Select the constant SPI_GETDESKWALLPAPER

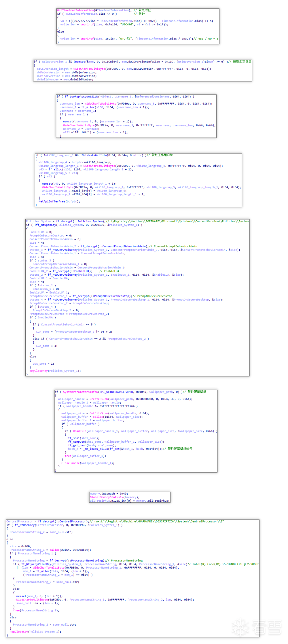click(116, 392)
